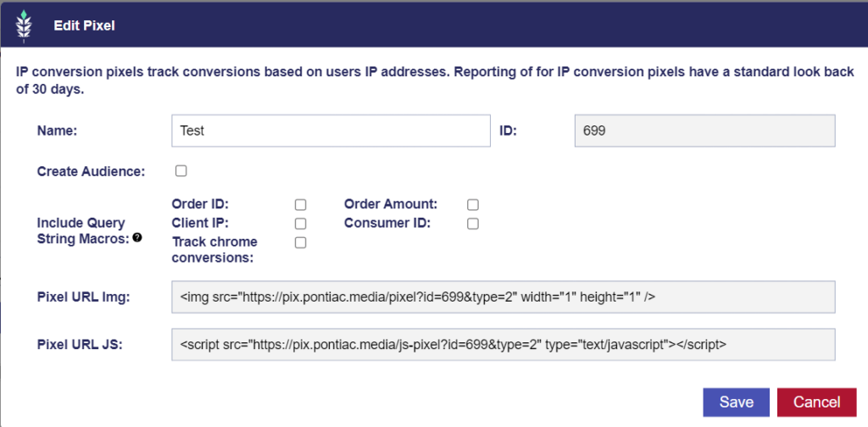Image resolution: width=868 pixels, height=427 pixels.
Task: Click inside the Pixel URL Img field
Action: [504, 297]
